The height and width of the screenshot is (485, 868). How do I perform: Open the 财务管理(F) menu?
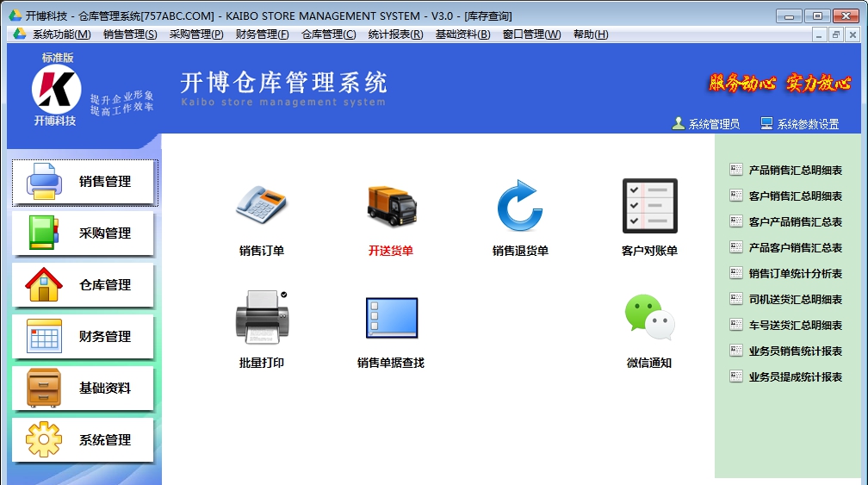(x=263, y=34)
